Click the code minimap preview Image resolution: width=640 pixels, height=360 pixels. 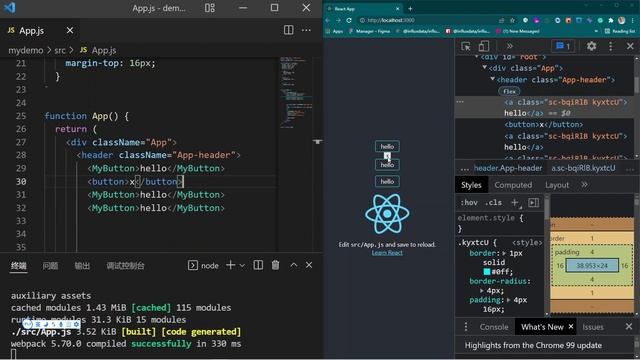click(x=296, y=92)
